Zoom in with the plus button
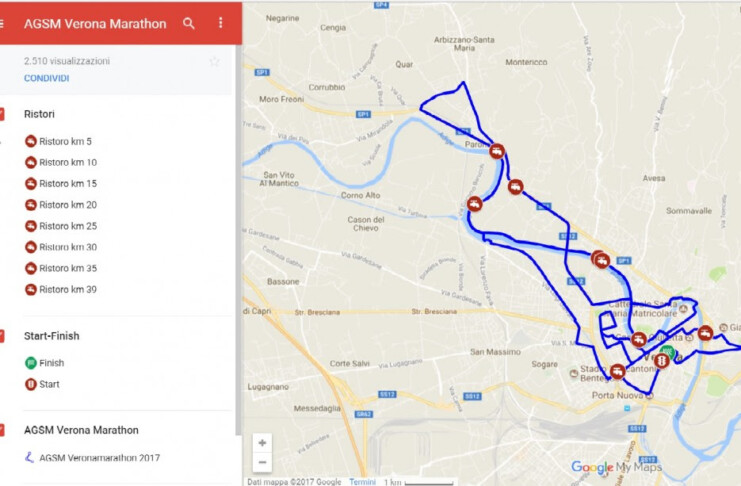Screen dimensions: 741x486 [x=262, y=443]
